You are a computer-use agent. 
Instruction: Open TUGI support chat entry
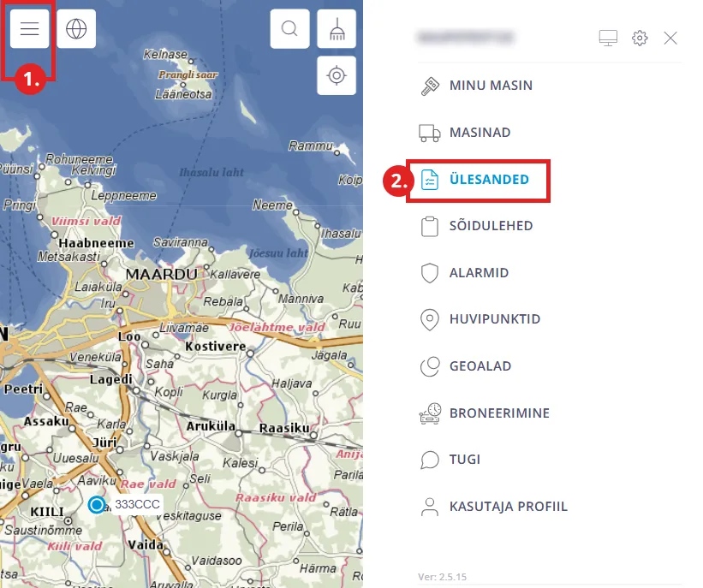464,460
